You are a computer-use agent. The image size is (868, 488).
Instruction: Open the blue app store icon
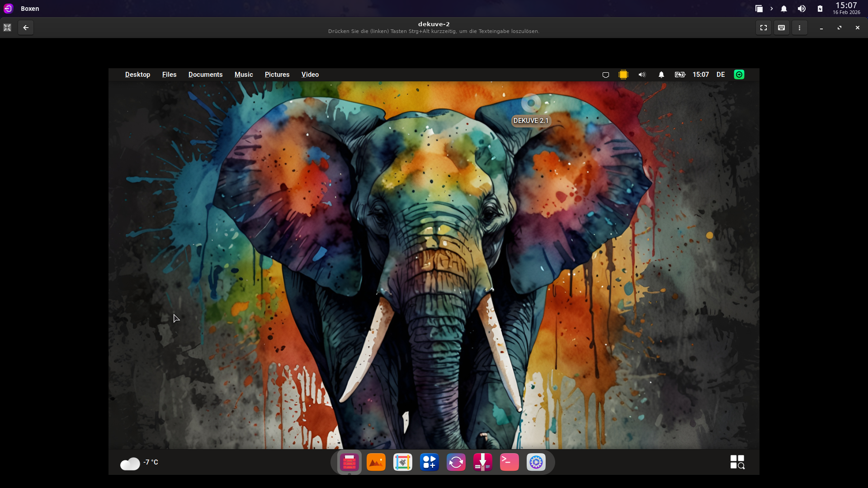[x=429, y=462]
